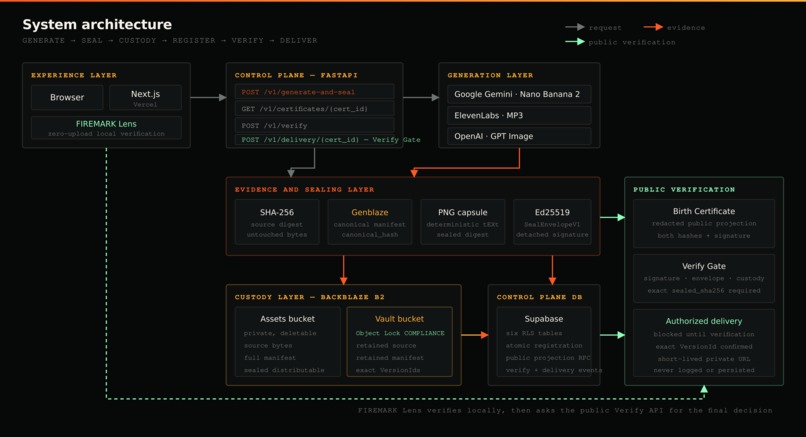Click the Authorized delivery title
Viewport: 806px width, 437px height.
pos(704,321)
